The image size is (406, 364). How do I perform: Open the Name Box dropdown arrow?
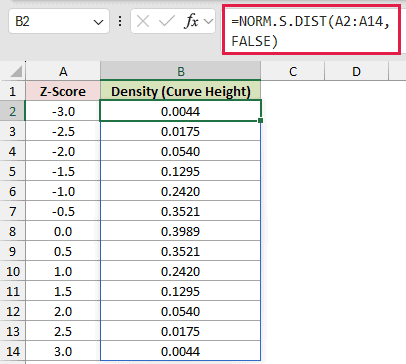(98, 22)
